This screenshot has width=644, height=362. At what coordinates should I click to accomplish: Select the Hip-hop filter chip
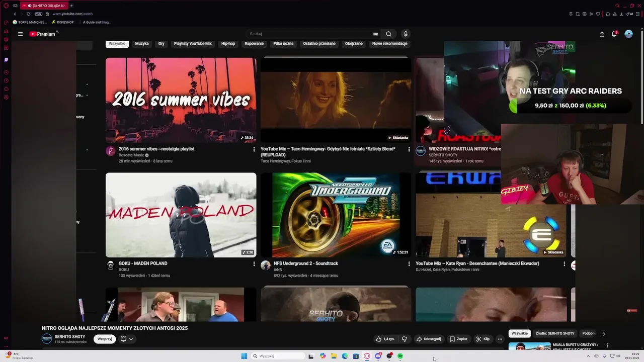coord(228,44)
